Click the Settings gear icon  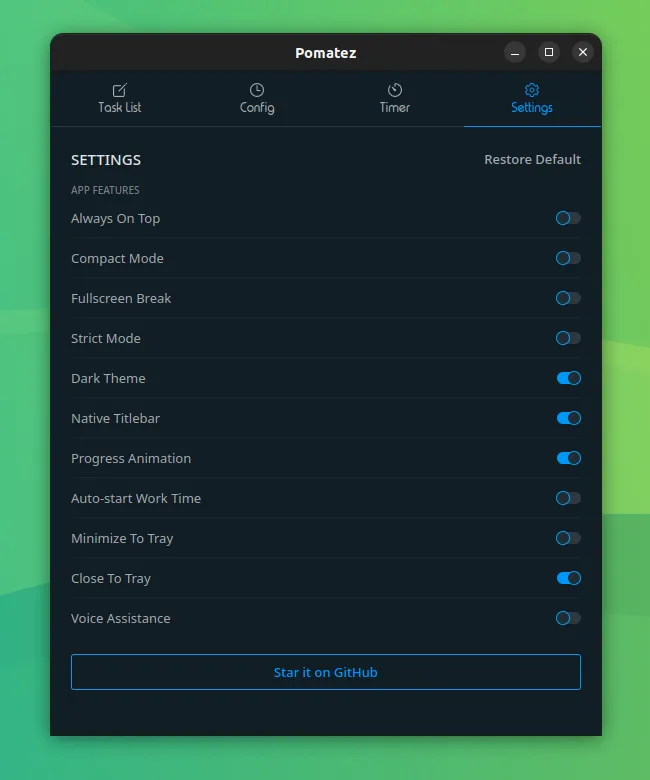[532, 90]
